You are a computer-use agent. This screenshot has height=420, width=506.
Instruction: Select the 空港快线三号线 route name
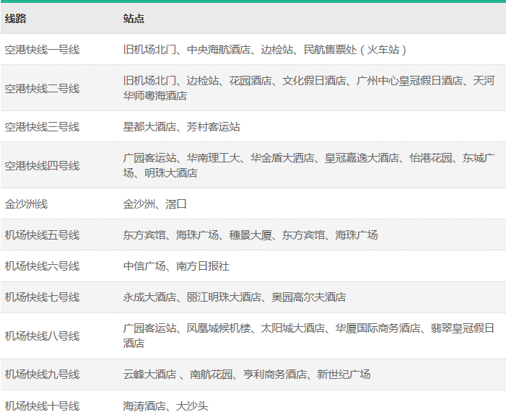[42, 127]
